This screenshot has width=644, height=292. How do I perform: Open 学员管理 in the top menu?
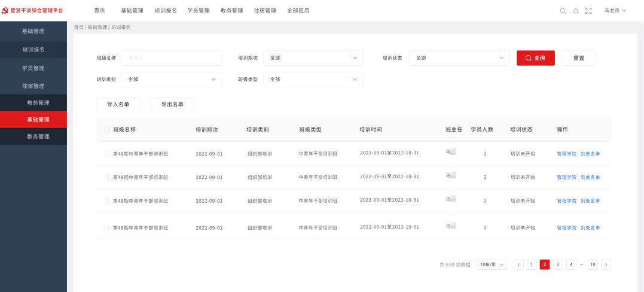(199, 11)
